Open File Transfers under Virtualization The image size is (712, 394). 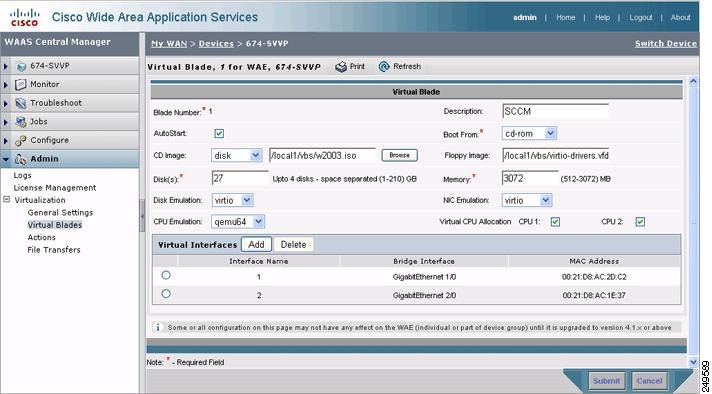pos(54,250)
